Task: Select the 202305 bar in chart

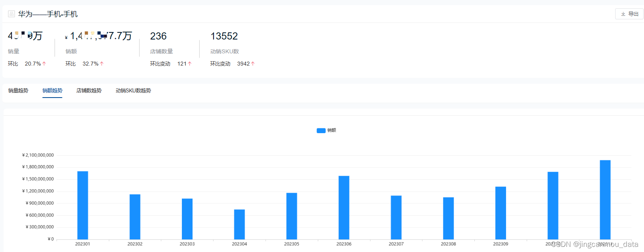Action: [292, 216]
